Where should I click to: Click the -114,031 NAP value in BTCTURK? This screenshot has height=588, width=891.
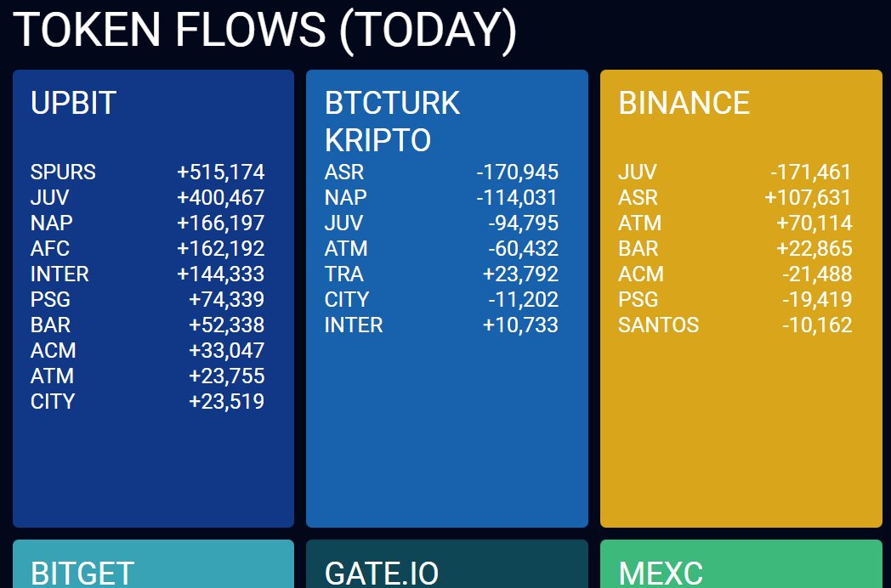tap(517, 198)
